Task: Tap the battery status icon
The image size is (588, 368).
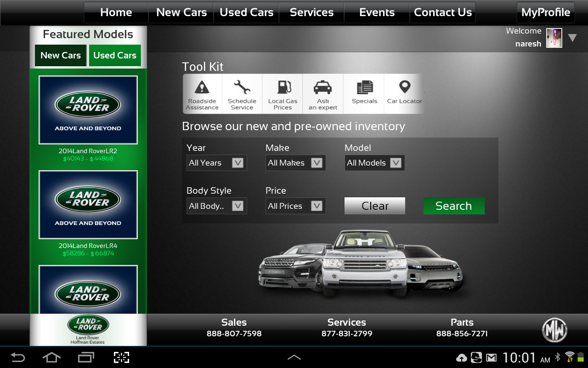Action: [x=581, y=357]
